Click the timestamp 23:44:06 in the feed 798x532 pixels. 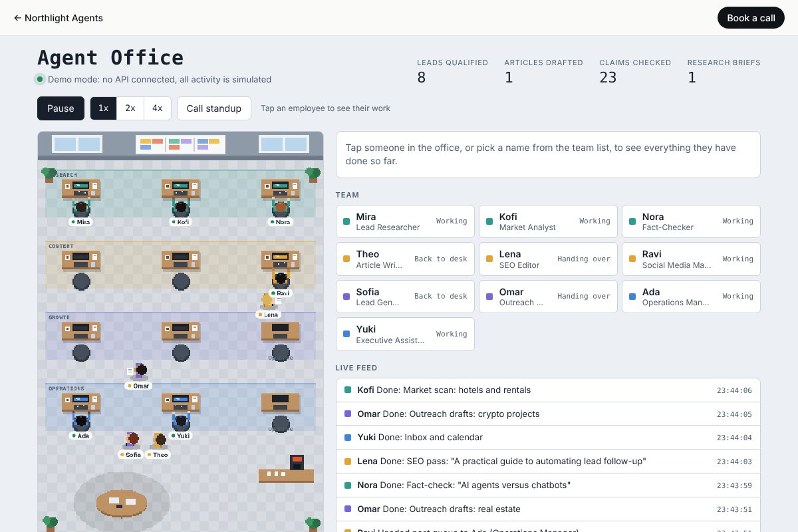(x=734, y=391)
